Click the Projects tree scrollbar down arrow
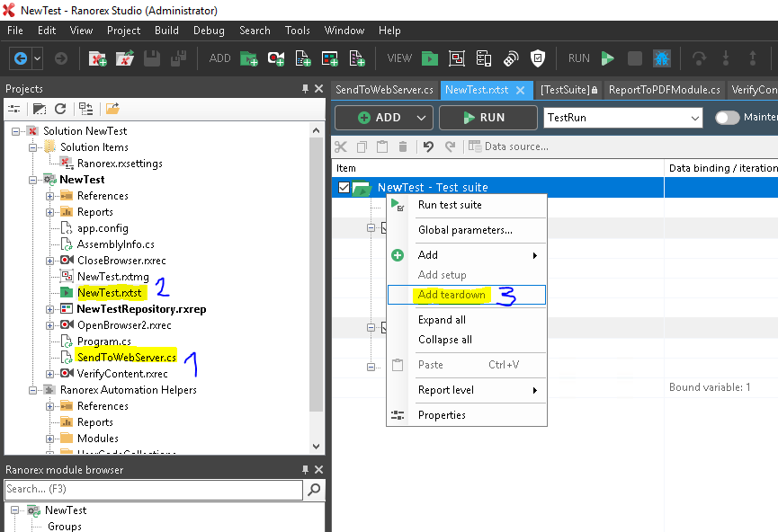Viewport: 778px width, 532px height. click(317, 447)
